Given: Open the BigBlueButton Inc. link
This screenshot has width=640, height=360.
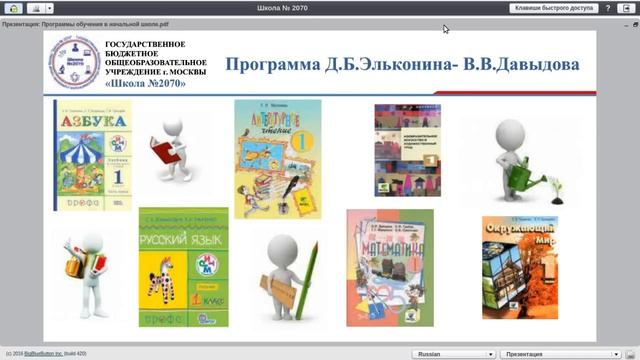Looking at the screenshot, I should [43, 353].
